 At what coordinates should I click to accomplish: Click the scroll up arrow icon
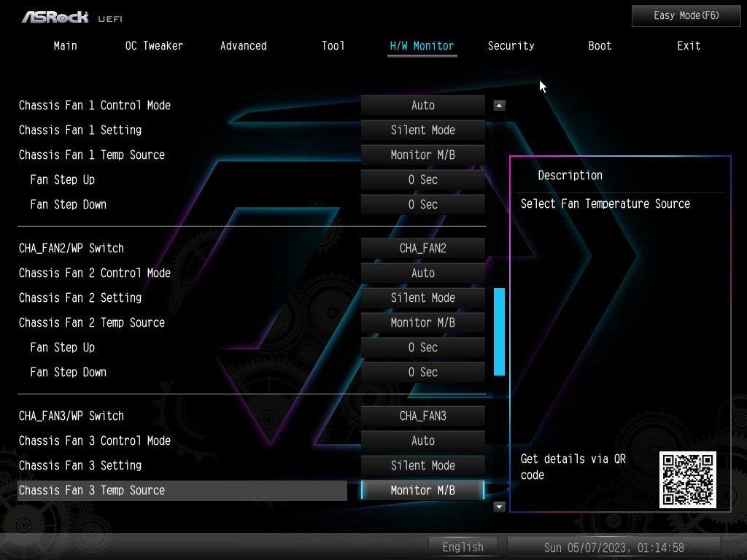click(499, 106)
